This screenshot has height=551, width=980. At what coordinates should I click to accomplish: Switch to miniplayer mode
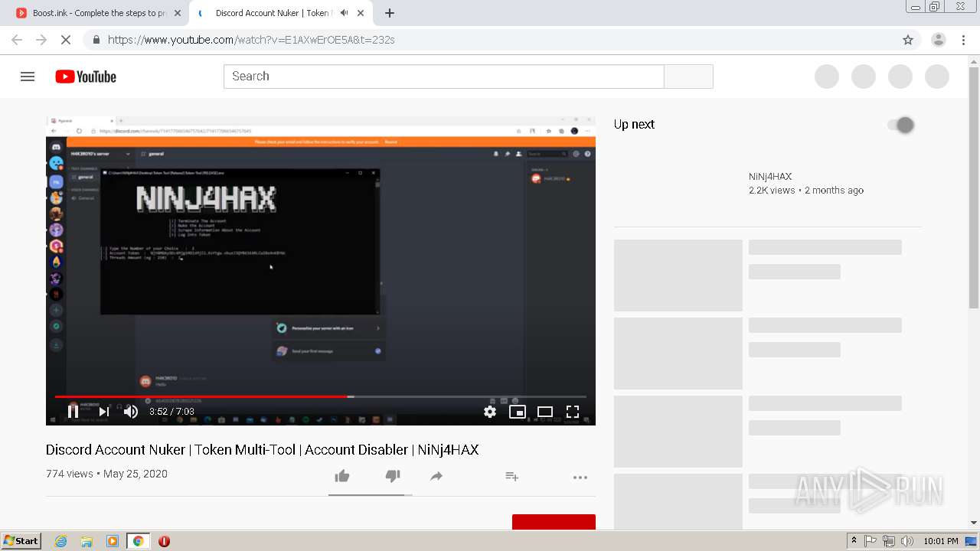[x=518, y=412]
